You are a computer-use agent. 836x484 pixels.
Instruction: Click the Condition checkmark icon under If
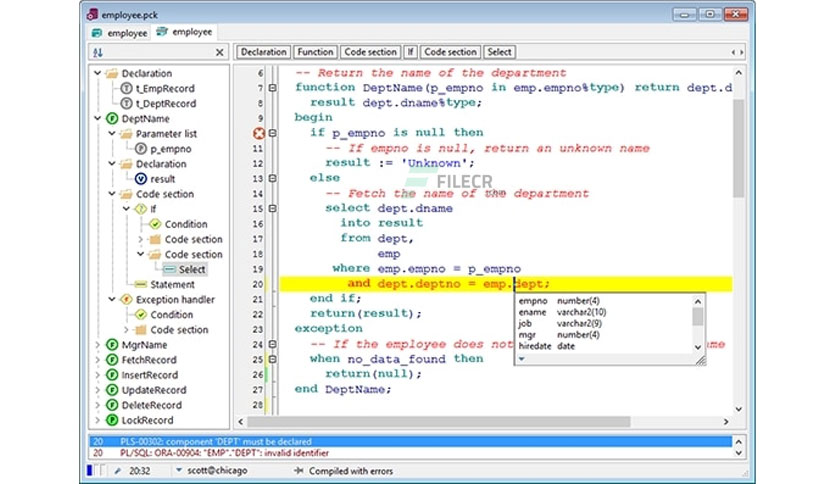155,224
